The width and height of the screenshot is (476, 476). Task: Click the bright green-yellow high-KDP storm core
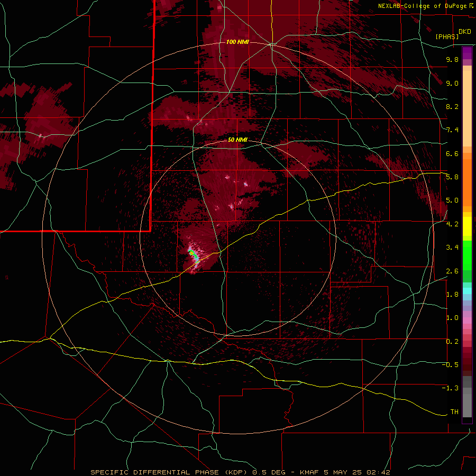(x=192, y=253)
